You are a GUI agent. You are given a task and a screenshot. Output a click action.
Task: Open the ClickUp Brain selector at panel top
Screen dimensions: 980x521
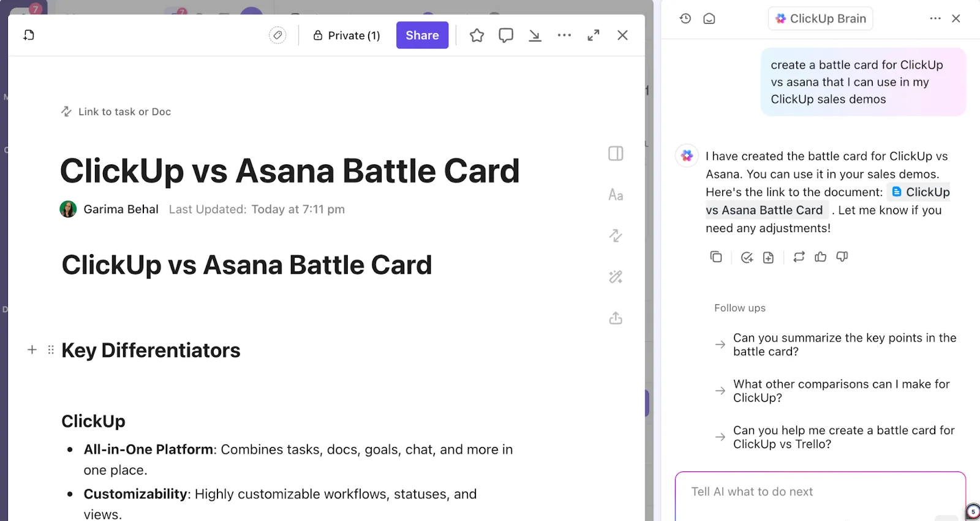point(820,18)
